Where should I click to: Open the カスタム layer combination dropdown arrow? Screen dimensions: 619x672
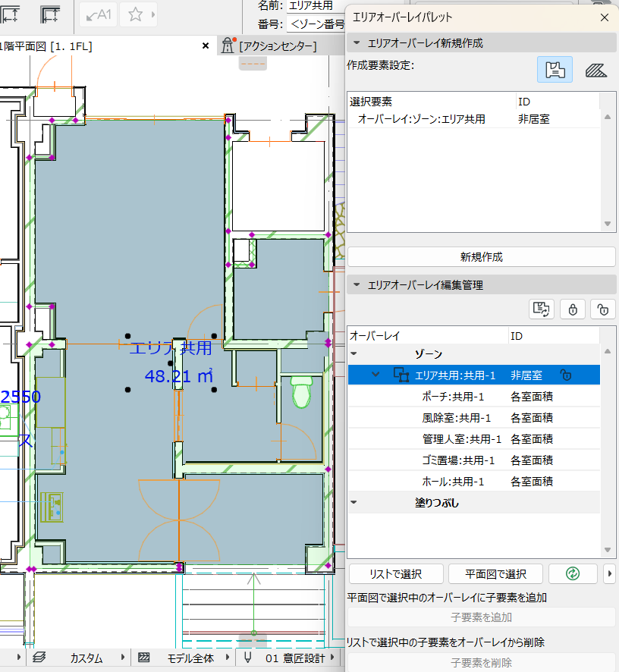coord(123,657)
